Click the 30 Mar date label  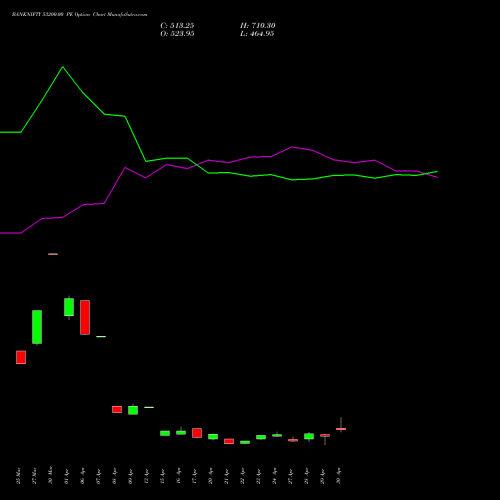(50, 476)
